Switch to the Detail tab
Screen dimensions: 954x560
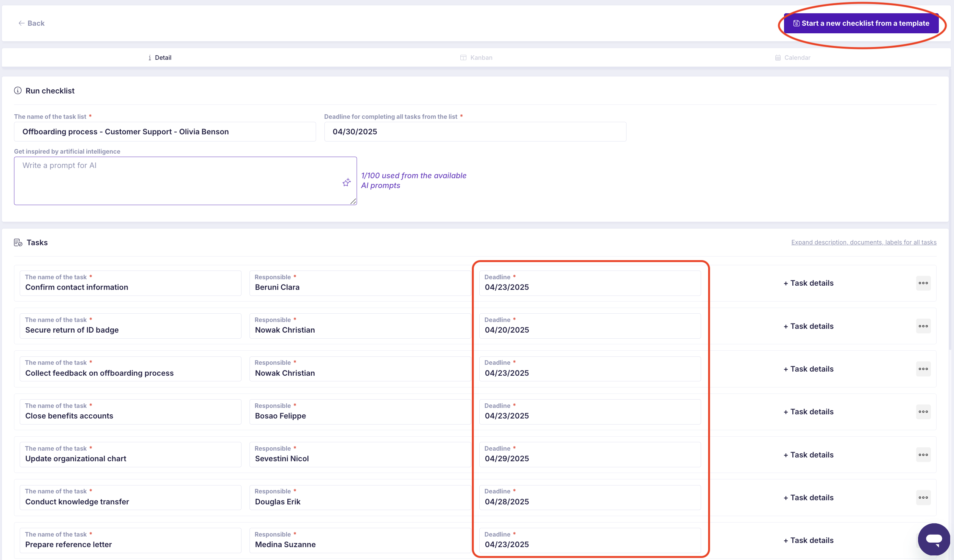[x=160, y=58]
